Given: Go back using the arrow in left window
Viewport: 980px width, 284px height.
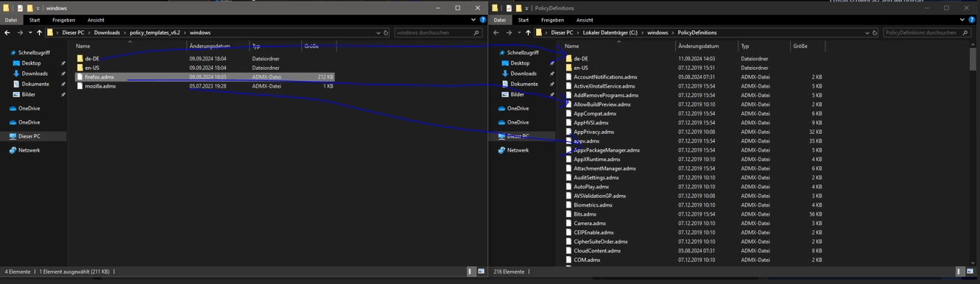Looking at the screenshot, I should click(7, 32).
